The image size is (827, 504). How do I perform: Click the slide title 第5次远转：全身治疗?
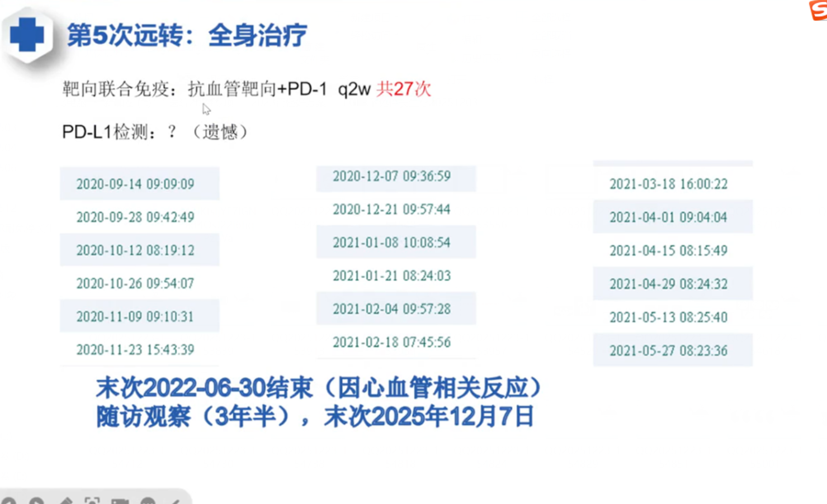187,36
